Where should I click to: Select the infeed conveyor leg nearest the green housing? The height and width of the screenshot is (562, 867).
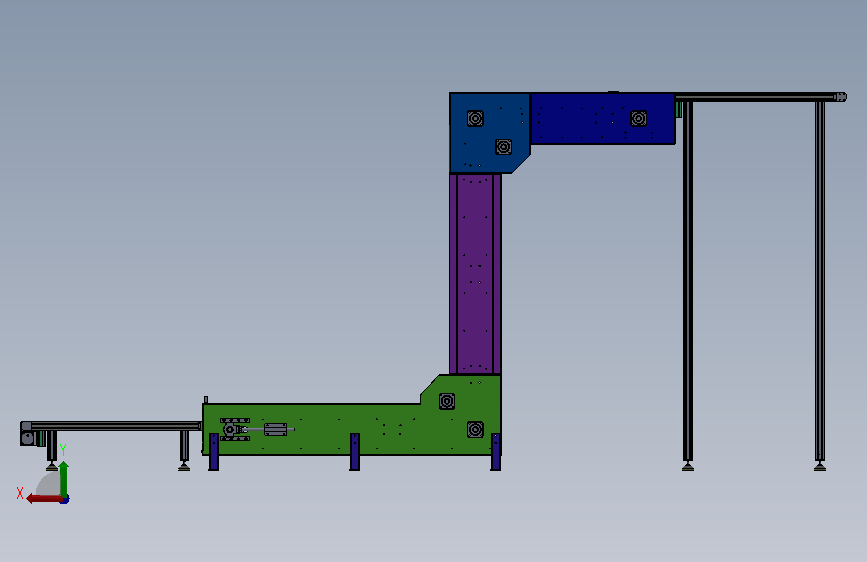click(184, 446)
